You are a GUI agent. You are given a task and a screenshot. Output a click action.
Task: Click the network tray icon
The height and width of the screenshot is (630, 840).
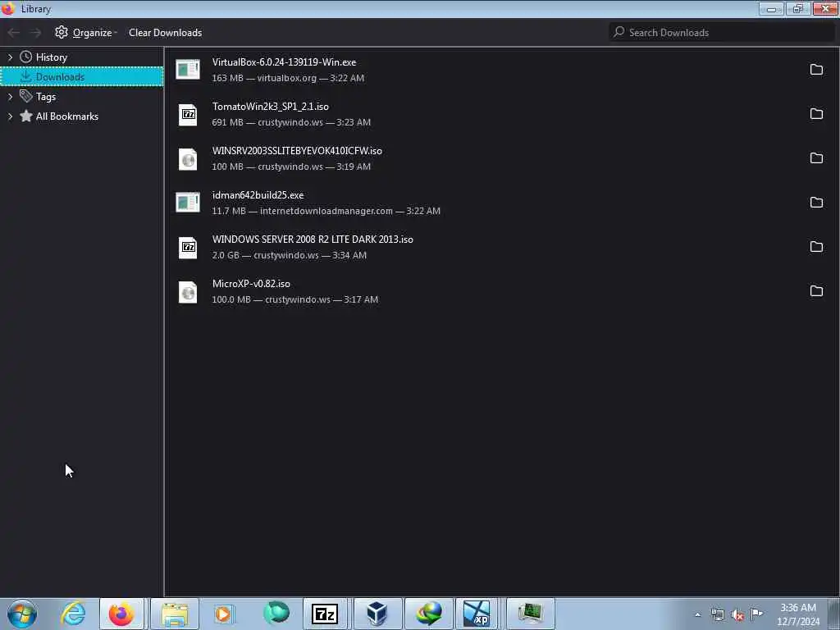click(717, 615)
